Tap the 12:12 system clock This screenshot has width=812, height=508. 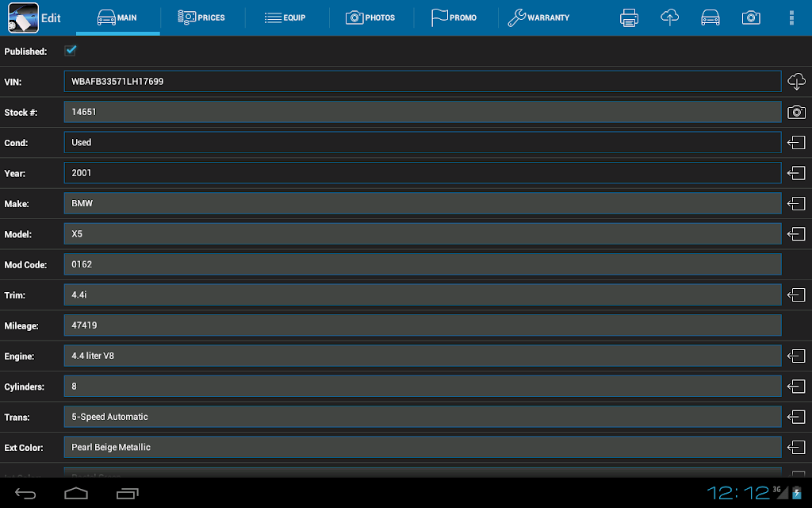coord(738,493)
